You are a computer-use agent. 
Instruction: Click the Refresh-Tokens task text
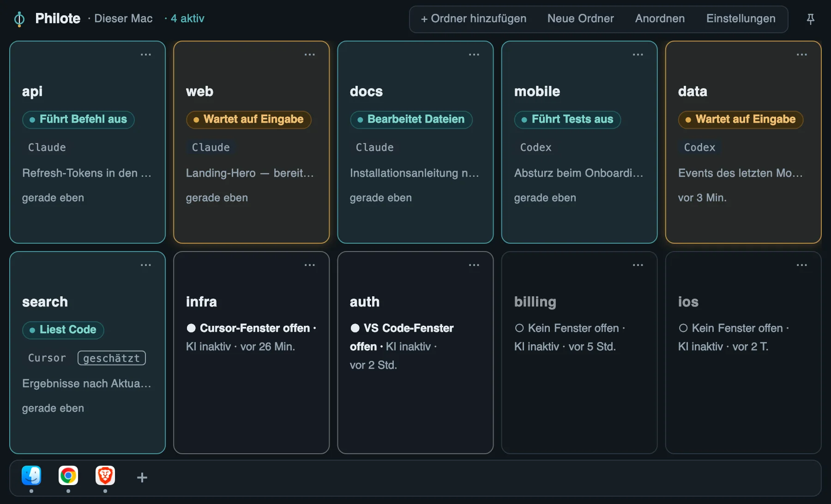(x=87, y=173)
